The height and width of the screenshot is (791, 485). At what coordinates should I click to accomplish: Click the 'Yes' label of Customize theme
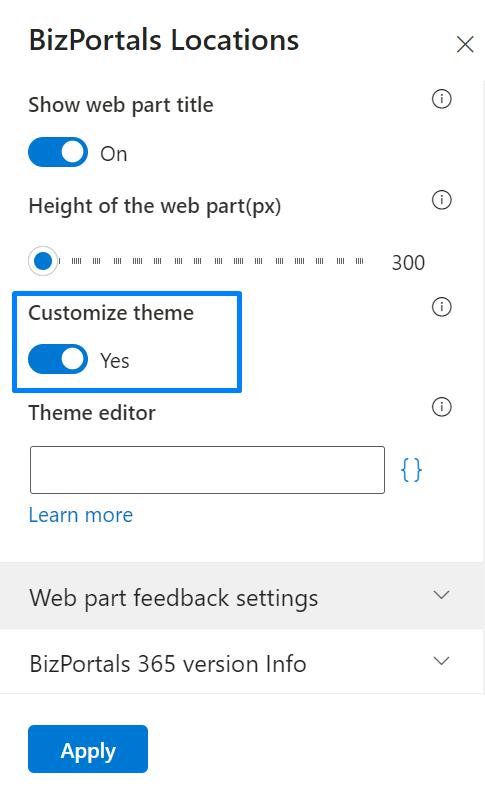[115, 361]
